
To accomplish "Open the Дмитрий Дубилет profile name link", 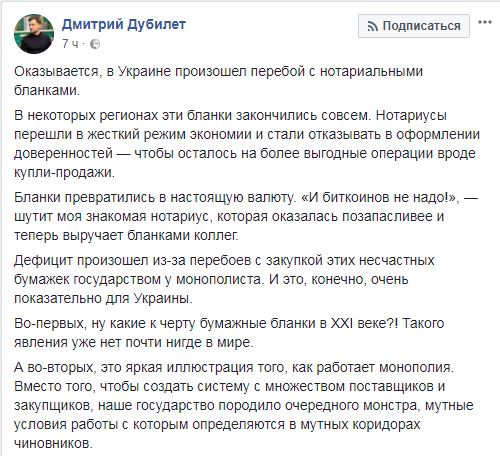I will 124,25.
